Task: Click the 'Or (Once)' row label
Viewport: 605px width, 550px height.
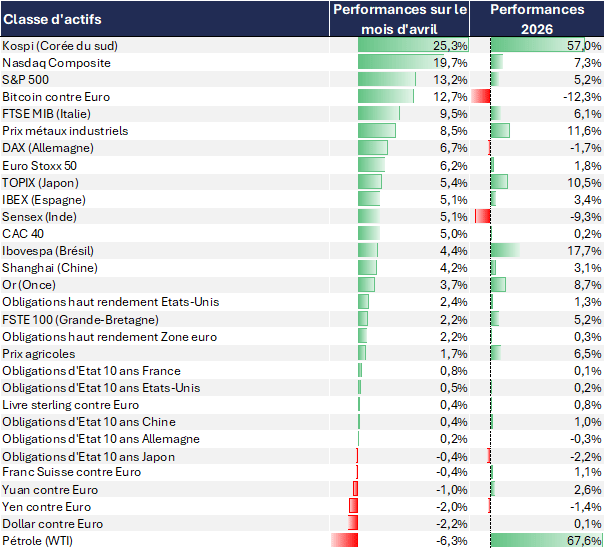Action: [29, 285]
